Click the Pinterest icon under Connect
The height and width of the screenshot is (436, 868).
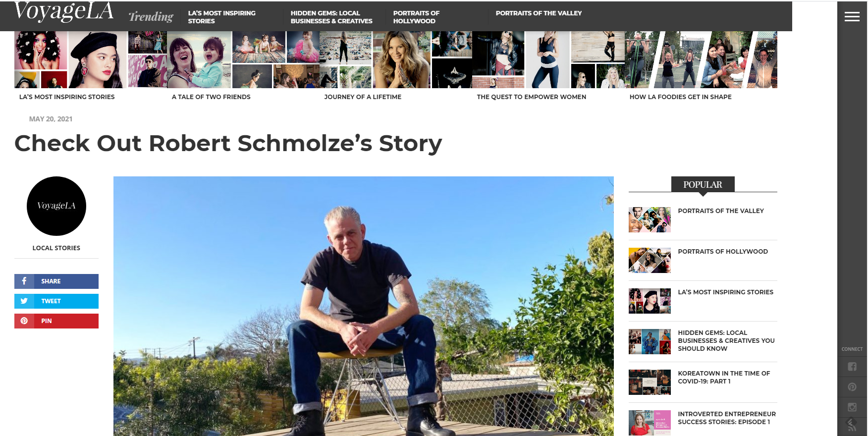(x=852, y=387)
